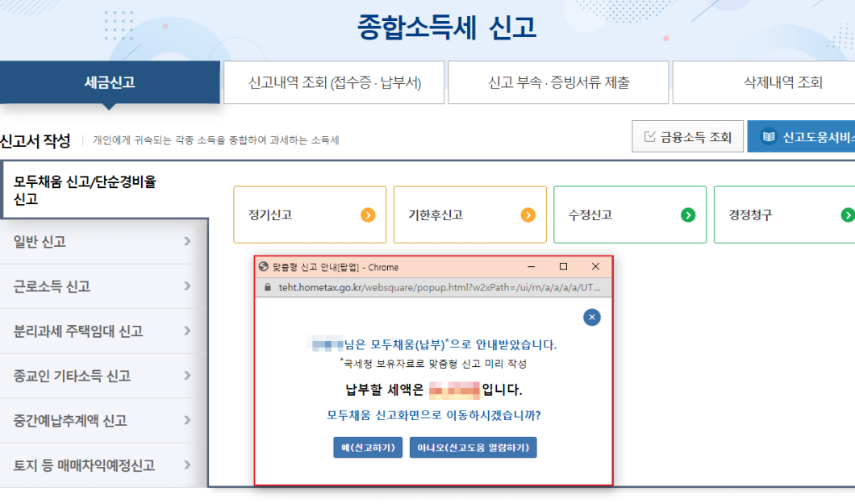
Task: Click the green arrow icon on 경정청구 card
Action: point(847,215)
